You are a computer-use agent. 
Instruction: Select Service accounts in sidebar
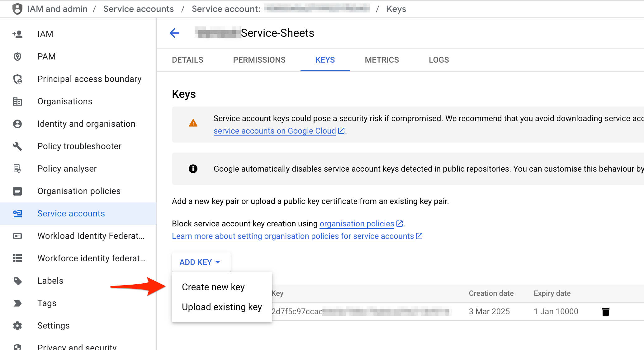point(78,213)
